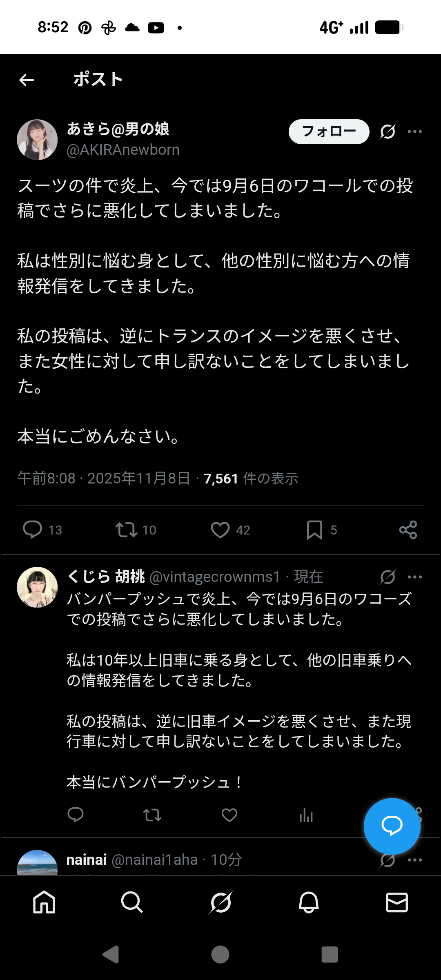Screen dimensions: 441x980
Task: Open more options for the main post
Action: [415, 131]
